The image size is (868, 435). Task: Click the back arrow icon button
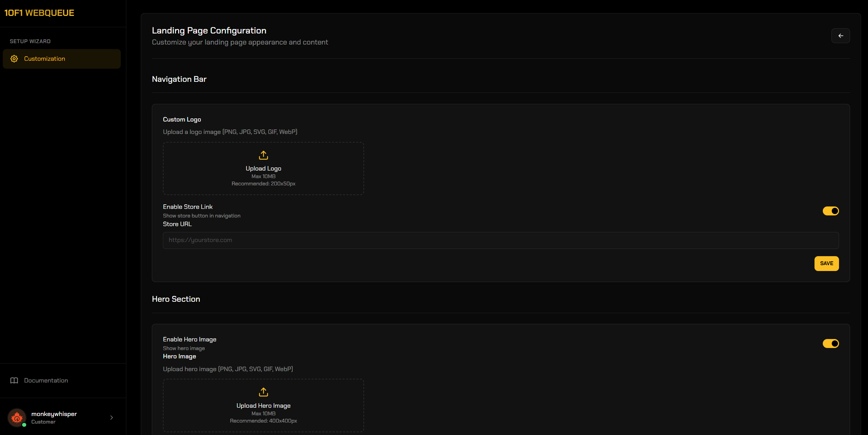(x=840, y=36)
